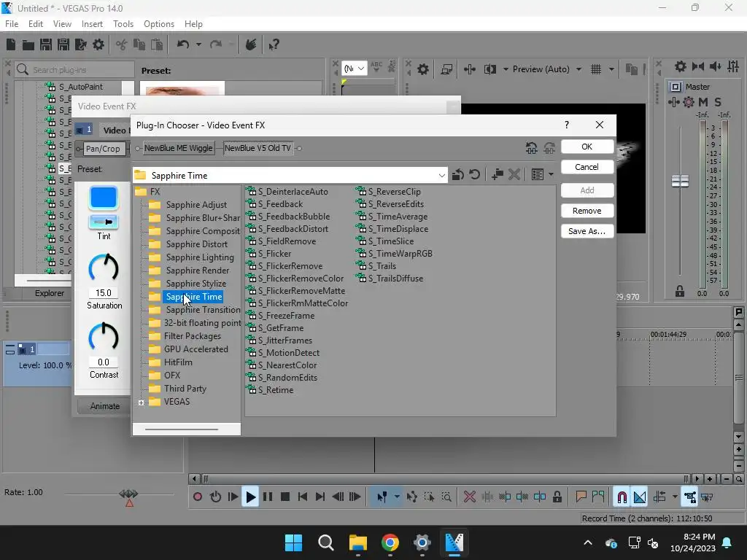Open undo history dropdown arrow
This screenshot has width=747, height=560.
198,44
